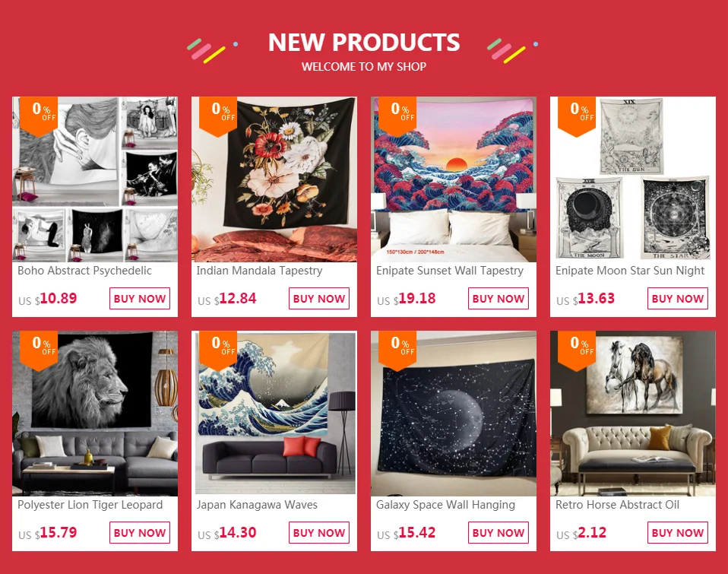Open the Boho abstract sketch collage image

point(95,179)
